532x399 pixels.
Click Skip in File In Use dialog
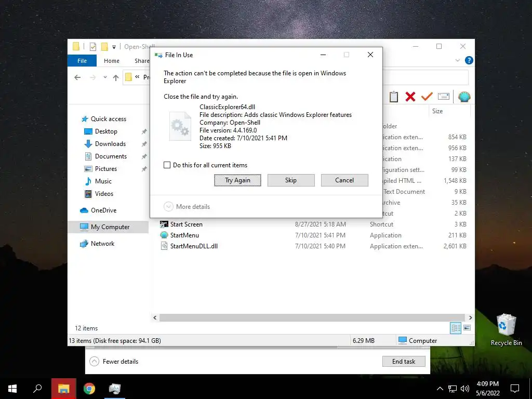[291, 180]
